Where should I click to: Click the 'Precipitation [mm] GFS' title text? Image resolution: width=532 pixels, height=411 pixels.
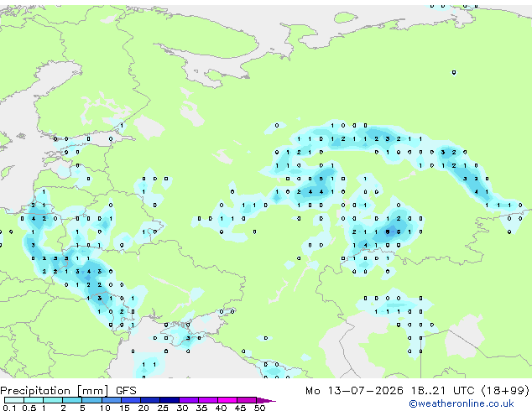[x=68, y=391]
